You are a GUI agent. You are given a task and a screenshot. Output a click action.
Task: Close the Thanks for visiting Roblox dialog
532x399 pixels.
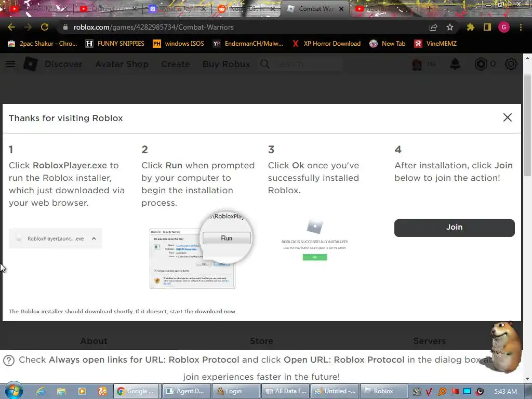[508, 117]
